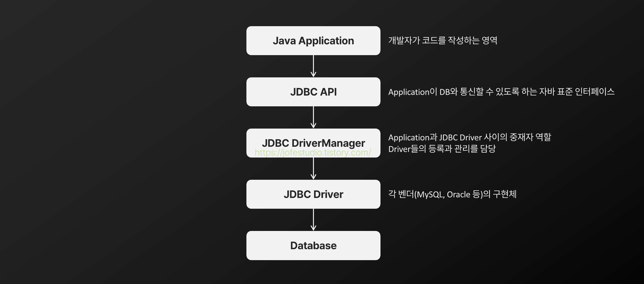
Task: Click arrow from JDBC API to DriverManager
Action: [313, 117]
